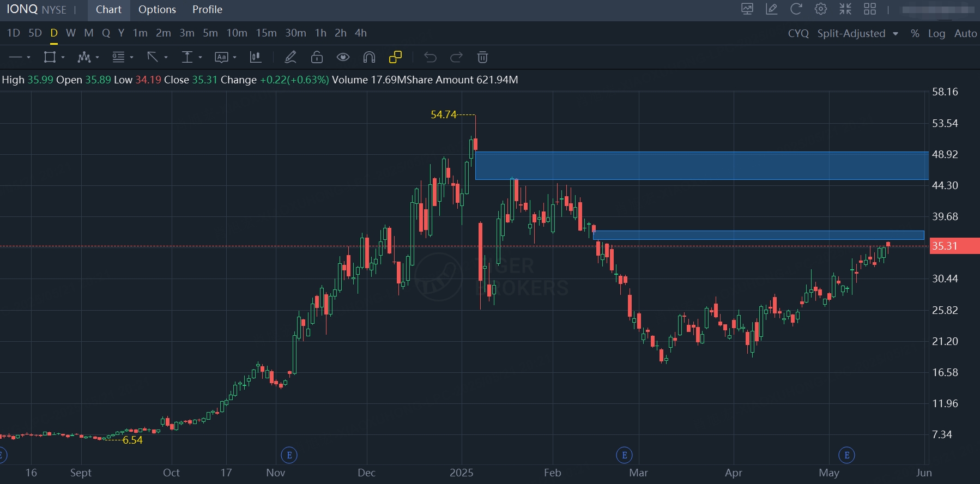
Task: Expand the line tool dropdown arrow
Action: click(28, 57)
